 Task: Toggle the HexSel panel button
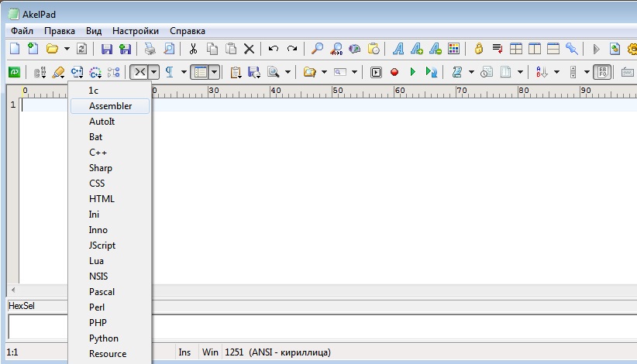point(603,72)
